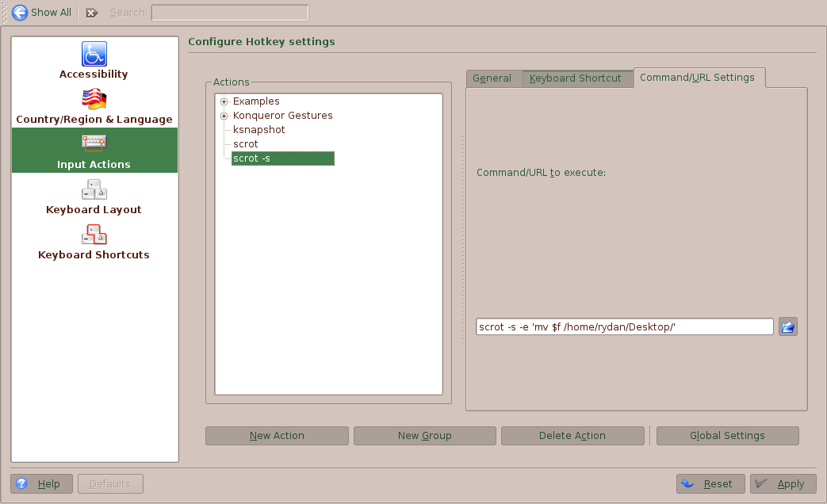Expand the Examples tree group

click(224, 101)
